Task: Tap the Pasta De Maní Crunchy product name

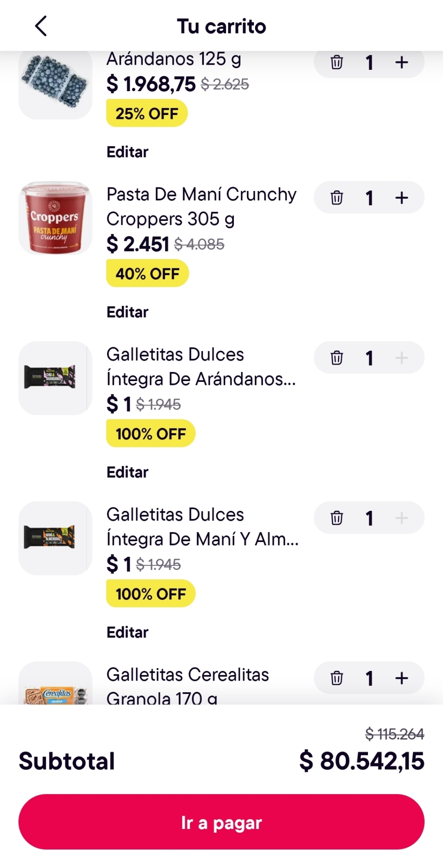Action: [x=201, y=207]
